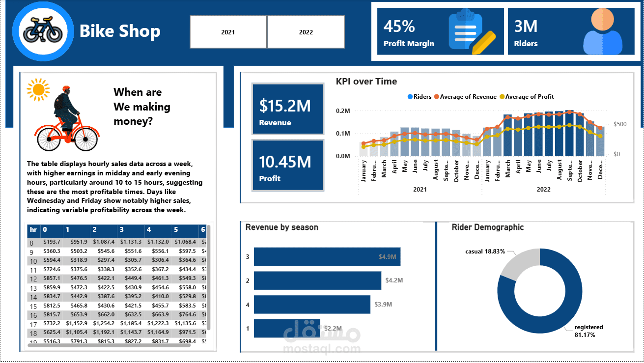Select the 2022 filter button
The image size is (644, 363).
tap(306, 31)
